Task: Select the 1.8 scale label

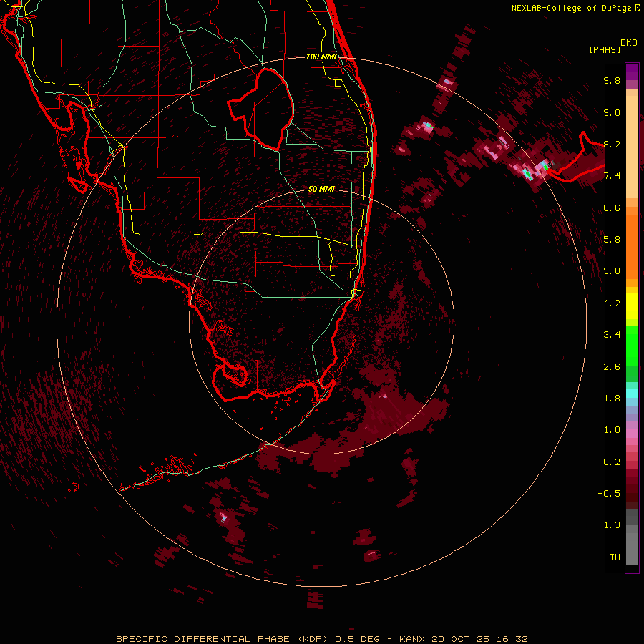Action: [x=612, y=399]
